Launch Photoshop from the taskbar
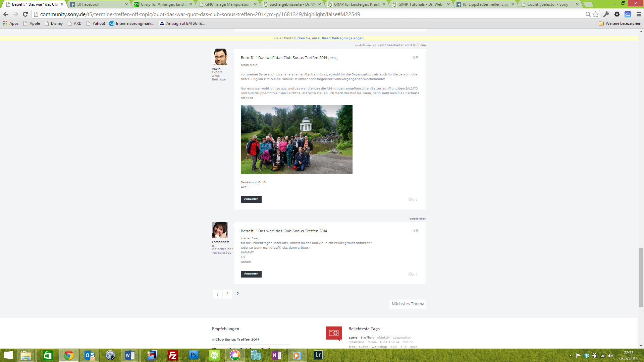 coord(194,355)
